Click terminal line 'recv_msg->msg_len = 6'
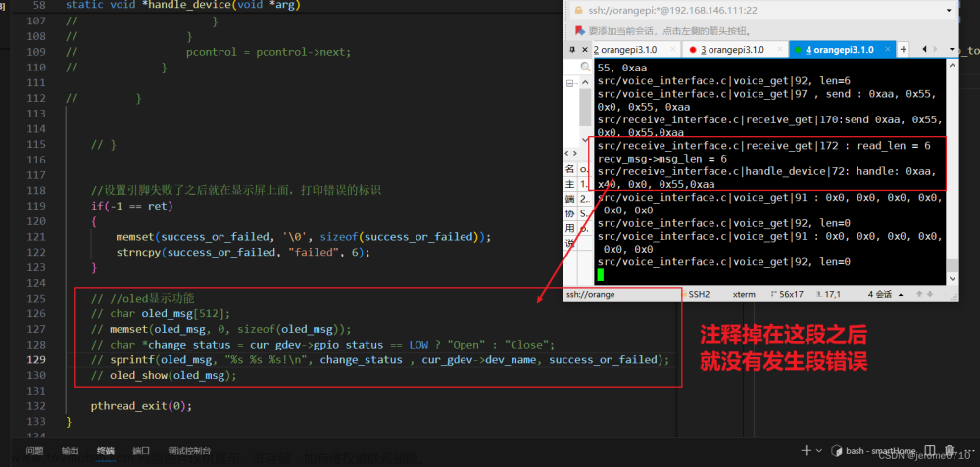 click(x=661, y=159)
